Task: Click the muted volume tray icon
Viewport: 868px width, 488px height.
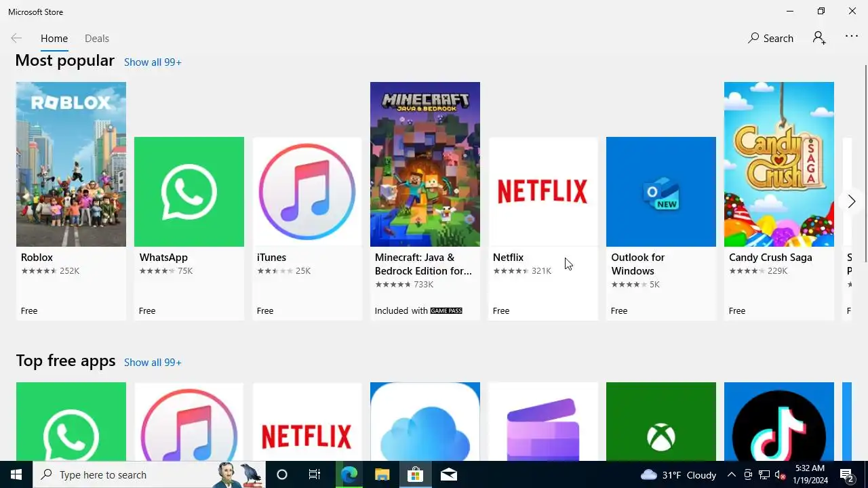Action: tap(781, 474)
